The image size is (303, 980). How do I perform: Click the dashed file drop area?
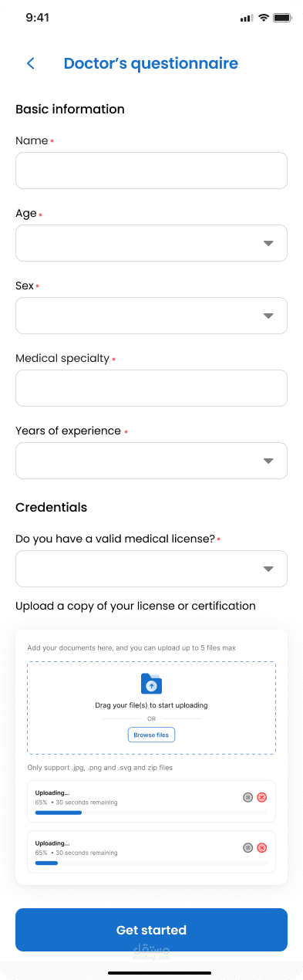click(151, 708)
